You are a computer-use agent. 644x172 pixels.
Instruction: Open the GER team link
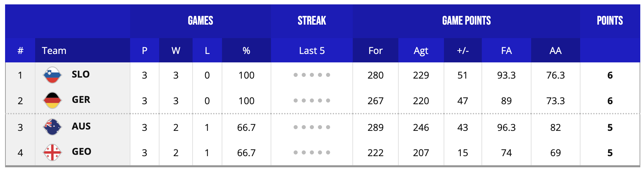click(81, 100)
